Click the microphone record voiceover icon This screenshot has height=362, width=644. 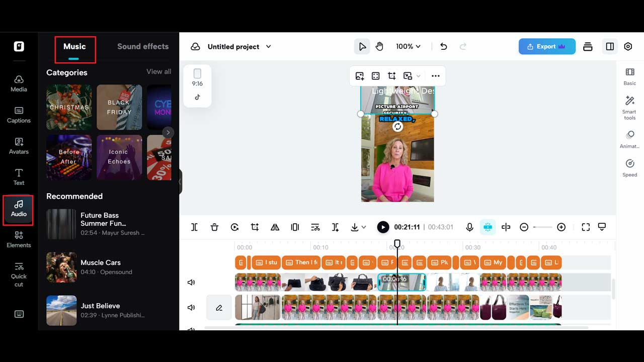click(x=469, y=227)
